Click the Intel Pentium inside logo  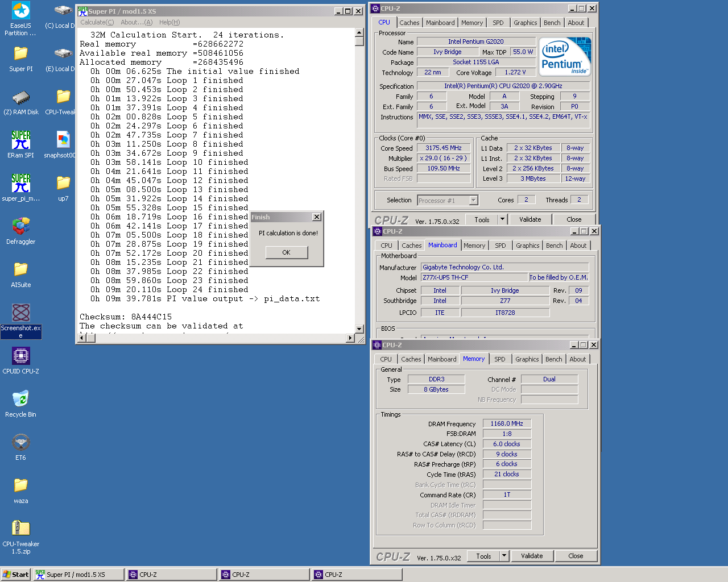565,56
